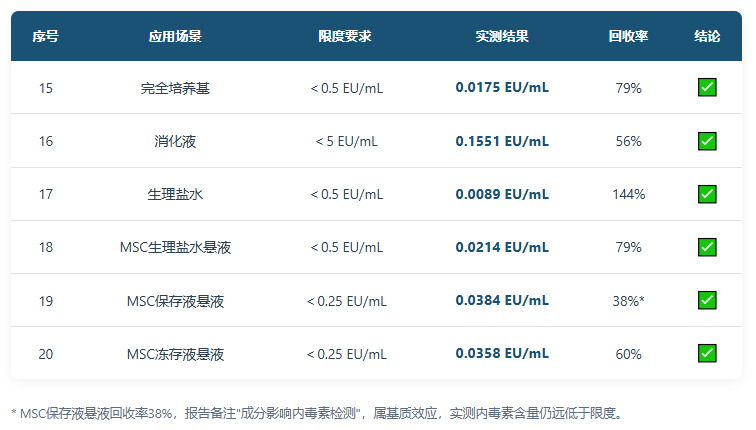Screen dimensions: 756x430
Task: Click the green checkmark for 消化液 row
Action: point(707,141)
